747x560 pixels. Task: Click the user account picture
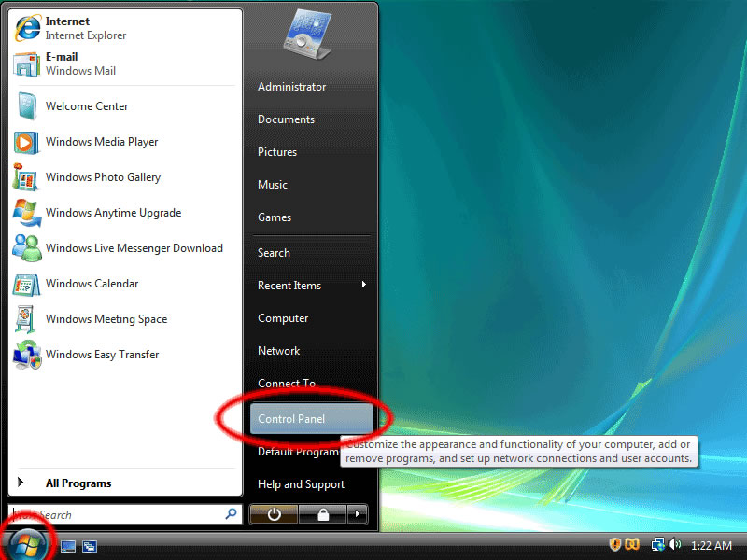pyautogui.click(x=308, y=35)
